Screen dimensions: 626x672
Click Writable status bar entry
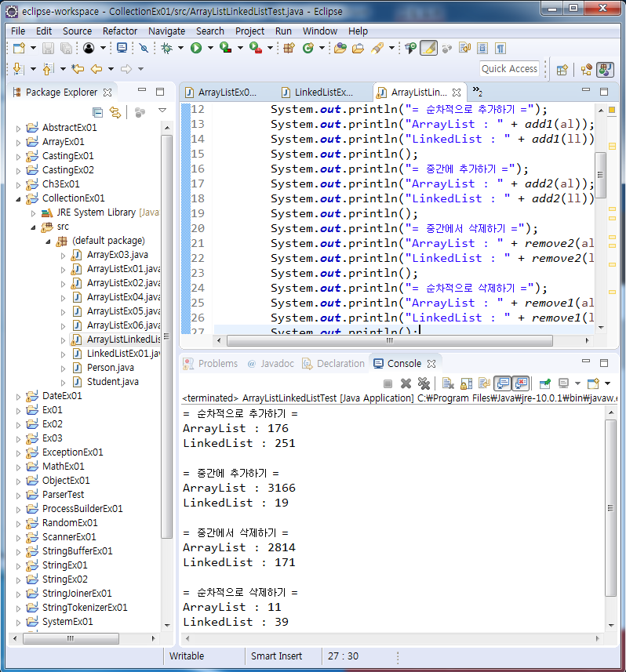click(187, 656)
